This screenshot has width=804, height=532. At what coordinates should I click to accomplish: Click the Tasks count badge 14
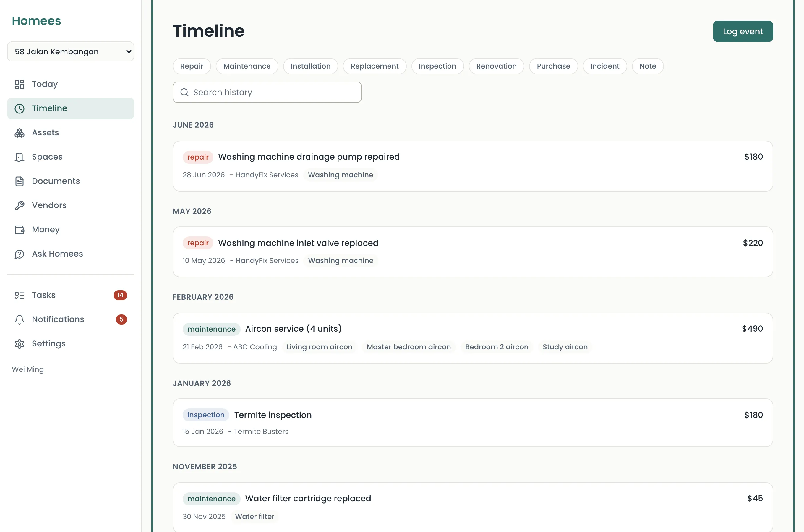120,295
